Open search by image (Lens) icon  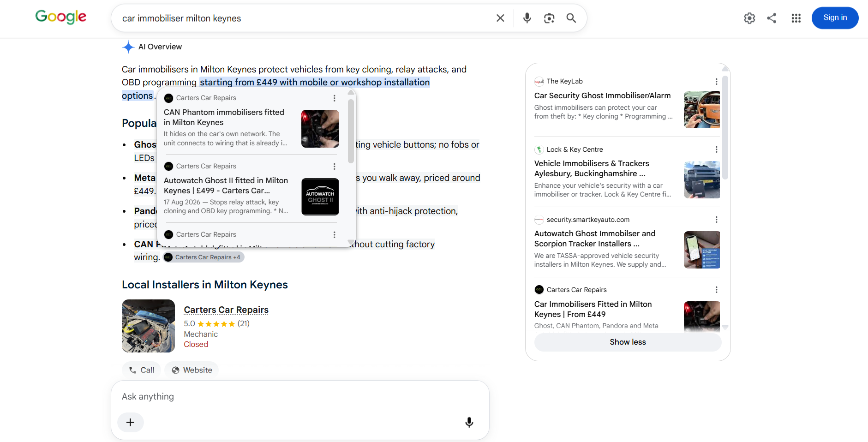click(x=549, y=18)
